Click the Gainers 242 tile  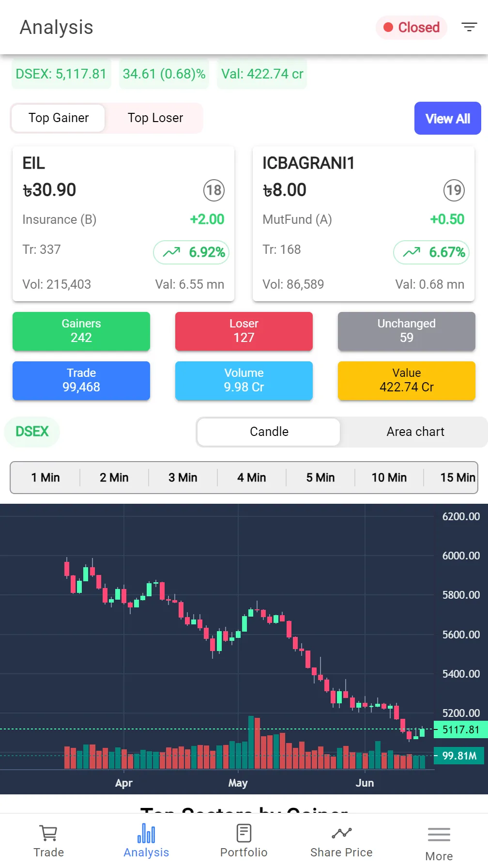pyautogui.click(x=81, y=331)
